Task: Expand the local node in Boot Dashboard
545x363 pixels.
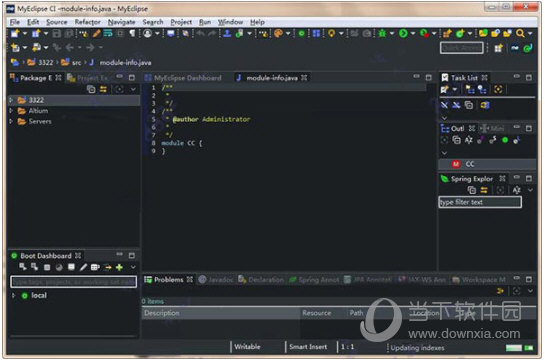Action: (x=14, y=296)
